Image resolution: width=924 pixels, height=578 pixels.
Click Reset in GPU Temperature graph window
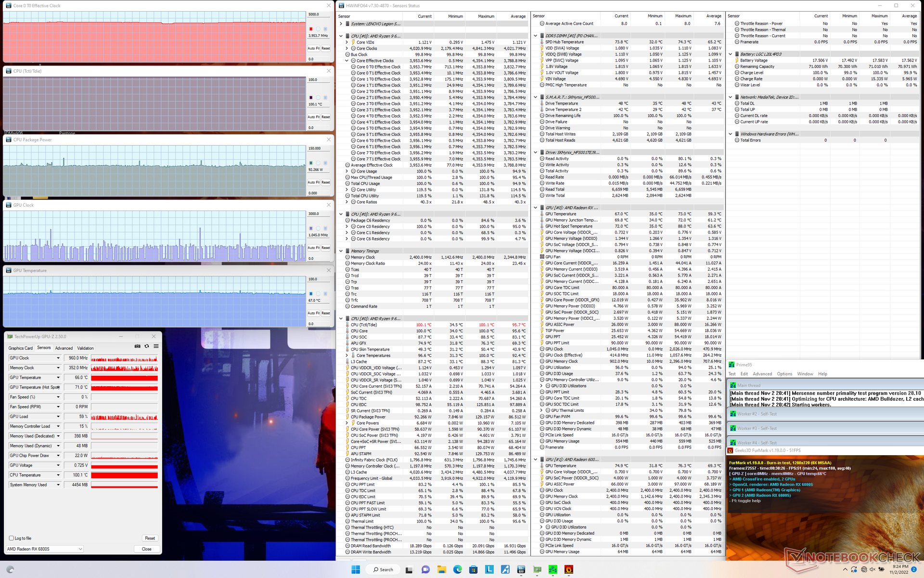[x=326, y=313]
